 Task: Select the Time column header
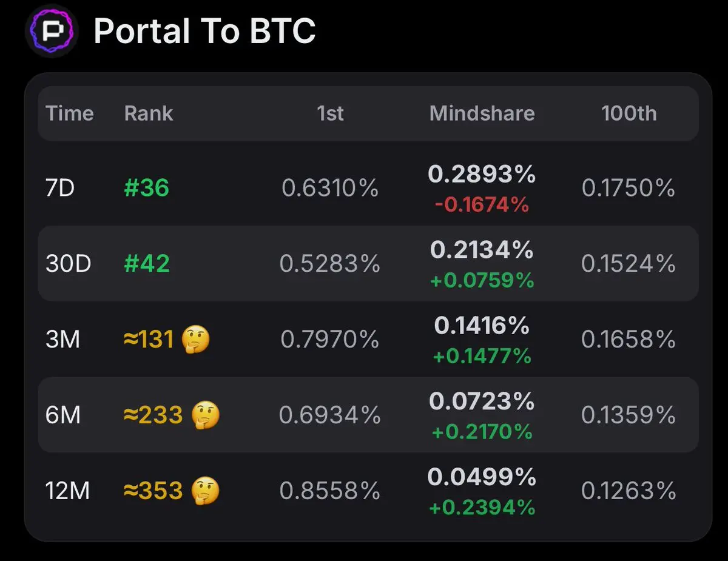pos(70,113)
